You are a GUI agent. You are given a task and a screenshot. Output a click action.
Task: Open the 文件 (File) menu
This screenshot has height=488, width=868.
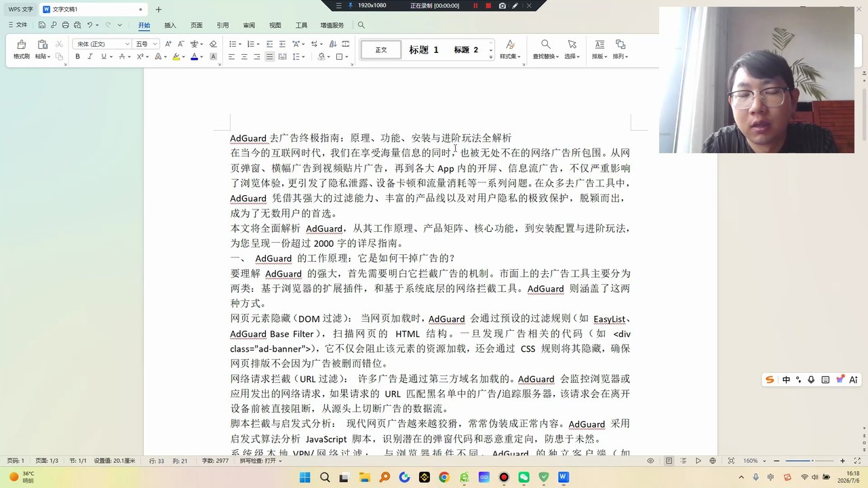[18, 25]
